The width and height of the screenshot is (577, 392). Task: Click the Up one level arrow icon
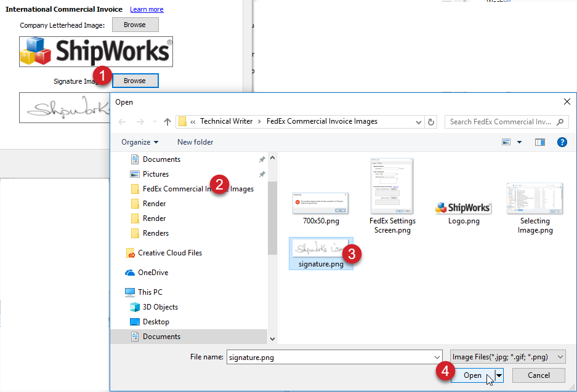(x=167, y=122)
